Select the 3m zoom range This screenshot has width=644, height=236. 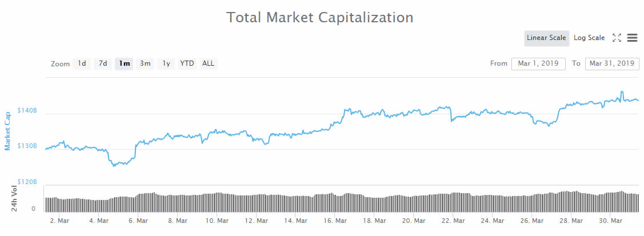(x=145, y=63)
